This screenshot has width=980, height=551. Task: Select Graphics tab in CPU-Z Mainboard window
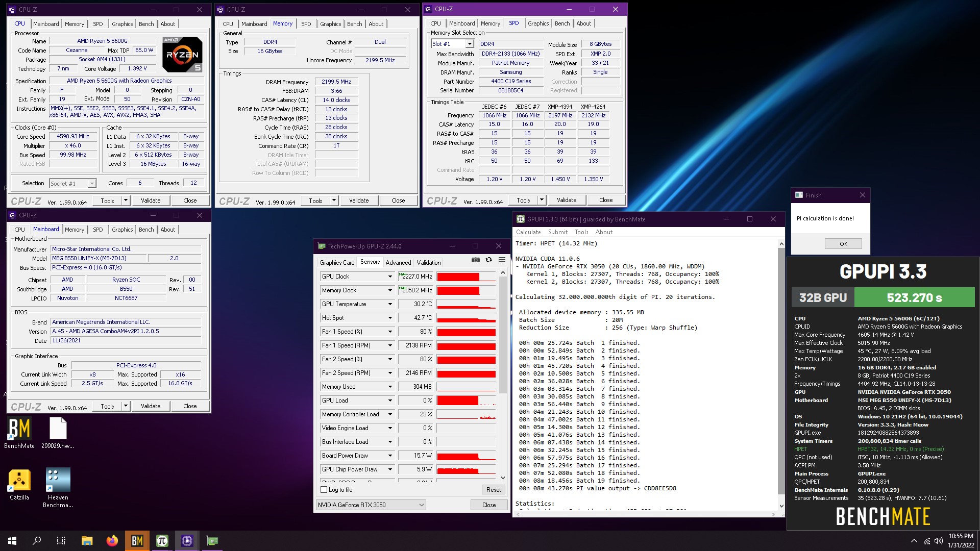(x=122, y=230)
